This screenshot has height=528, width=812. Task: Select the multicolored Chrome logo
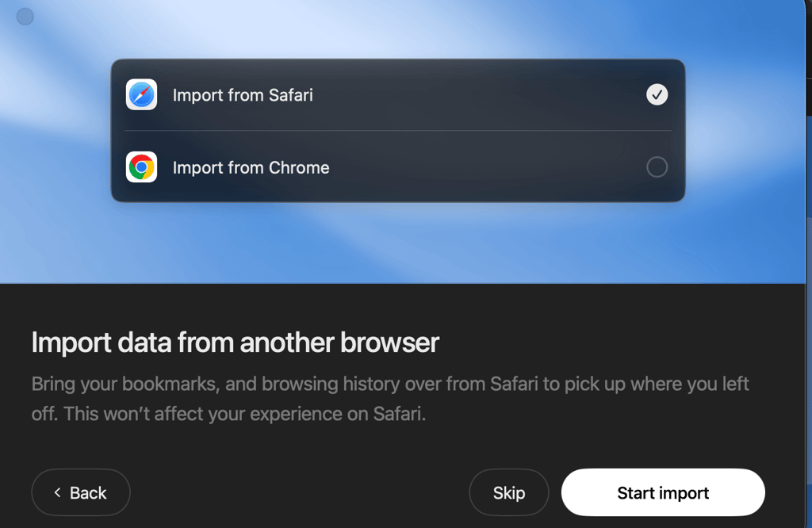(141, 167)
